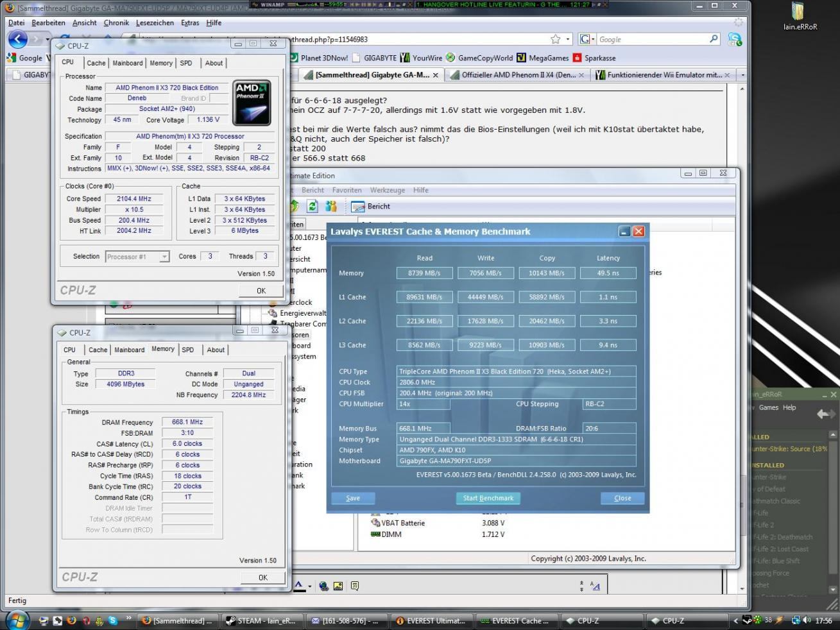Click the quote icon in editor toolbar

coord(355,586)
